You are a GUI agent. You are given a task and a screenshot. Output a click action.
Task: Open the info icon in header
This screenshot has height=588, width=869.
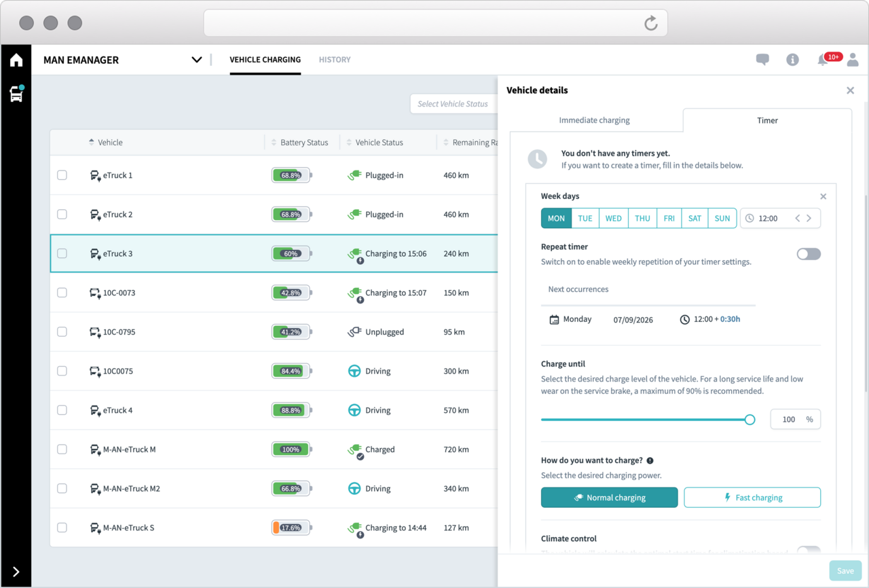tap(792, 60)
